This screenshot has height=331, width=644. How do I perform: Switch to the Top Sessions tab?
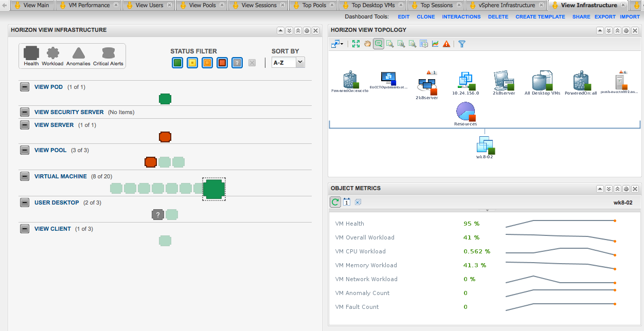click(436, 5)
